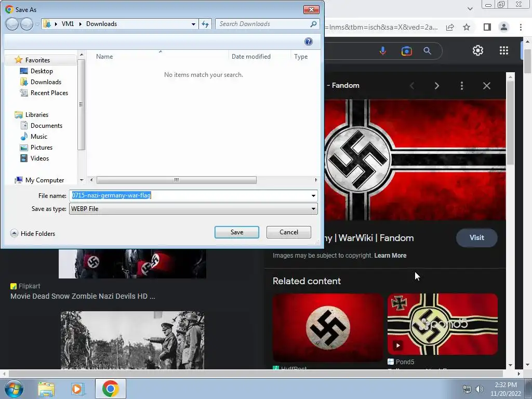The height and width of the screenshot is (399, 532).
Task: Open Recent Places in the navigation pane
Action: point(49,92)
